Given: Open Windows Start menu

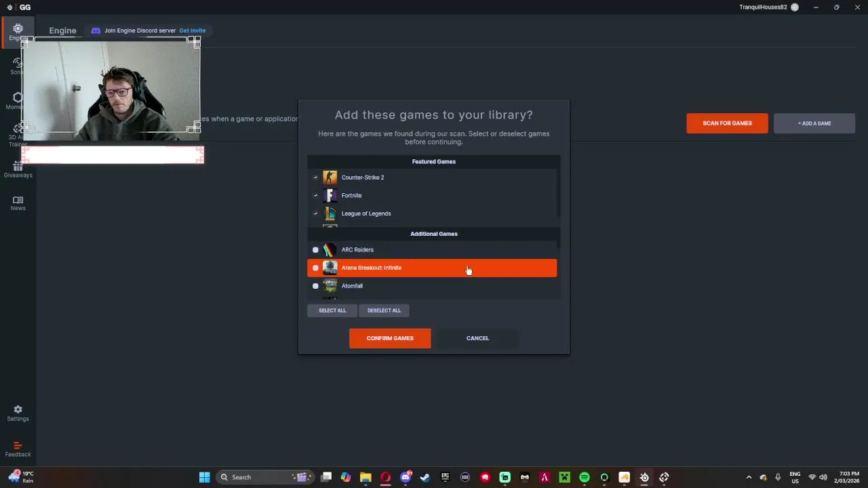Looking at the screenshot, I should tap(204, 477).
